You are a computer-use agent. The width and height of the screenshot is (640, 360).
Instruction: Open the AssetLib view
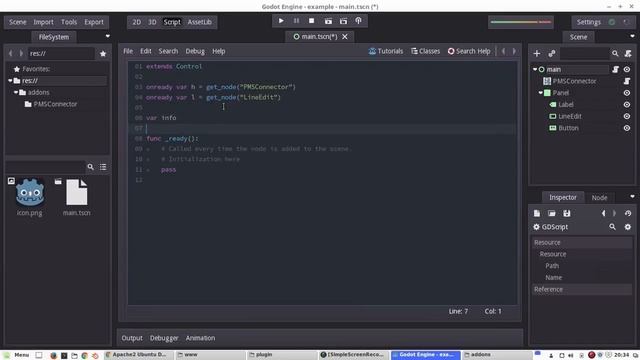click(199, 22)
